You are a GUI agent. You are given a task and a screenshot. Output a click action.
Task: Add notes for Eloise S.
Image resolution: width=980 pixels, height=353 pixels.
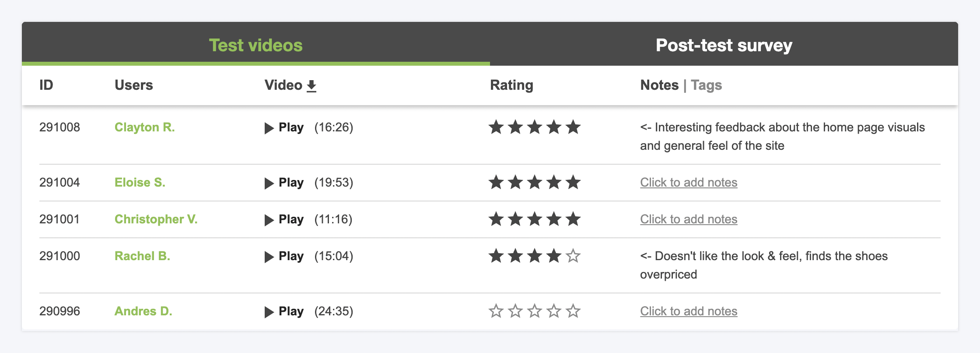point(689,183)
